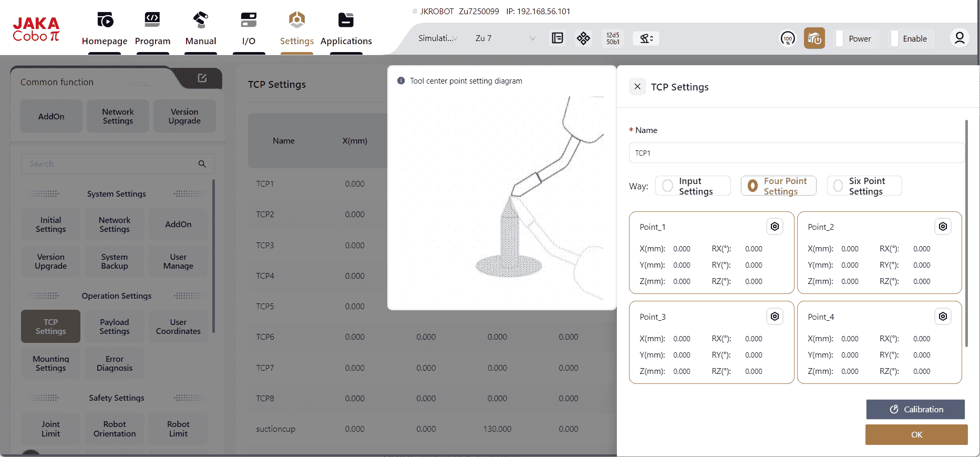980x457 pixels.
Task: Click the four-diamond icon in toolbar
Action: pos(583,38)
